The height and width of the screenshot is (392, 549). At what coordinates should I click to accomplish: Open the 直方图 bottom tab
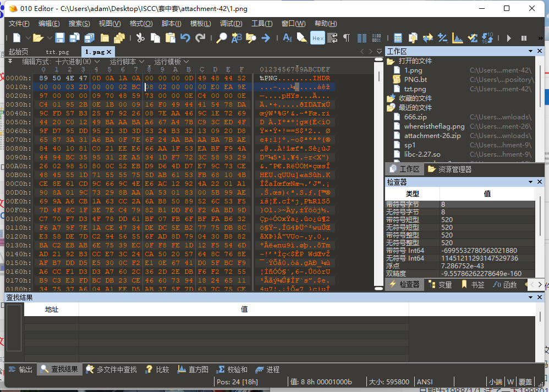coord(193,369)
